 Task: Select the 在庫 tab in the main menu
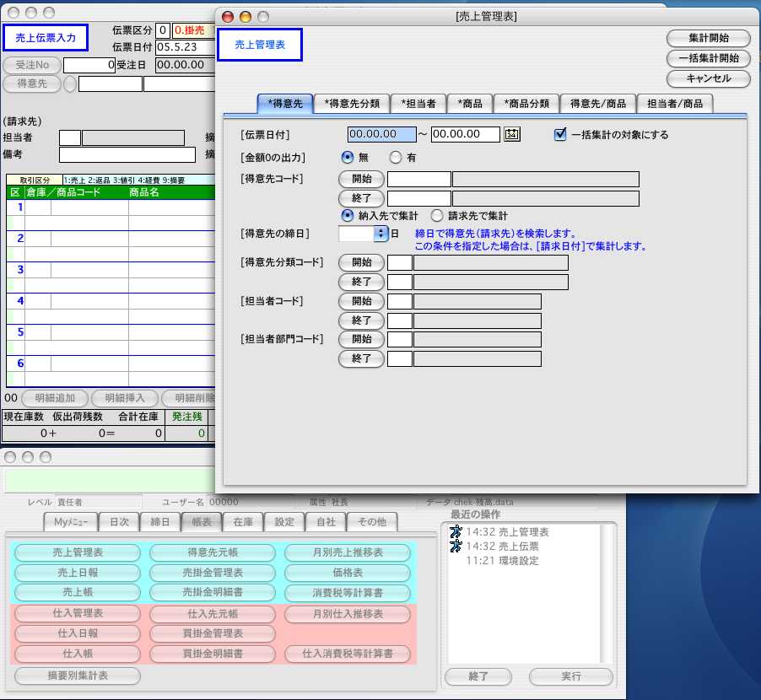click(243, 522)
